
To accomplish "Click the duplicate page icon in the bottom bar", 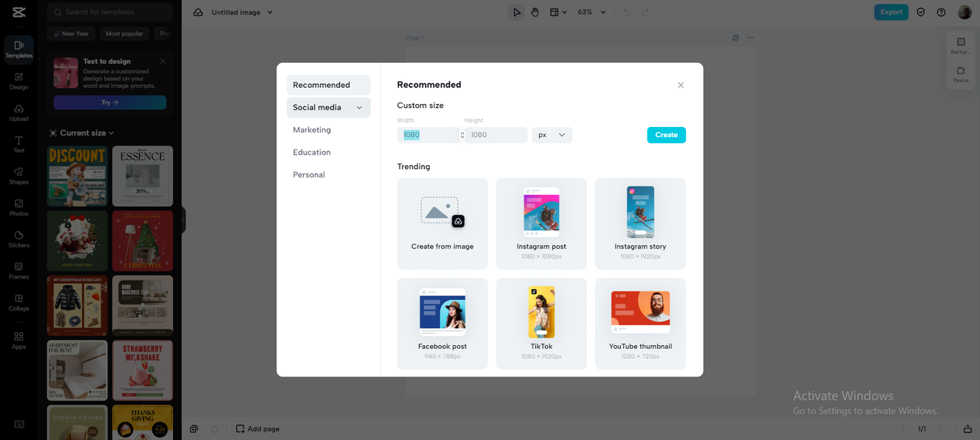I will tap(194, 429).
